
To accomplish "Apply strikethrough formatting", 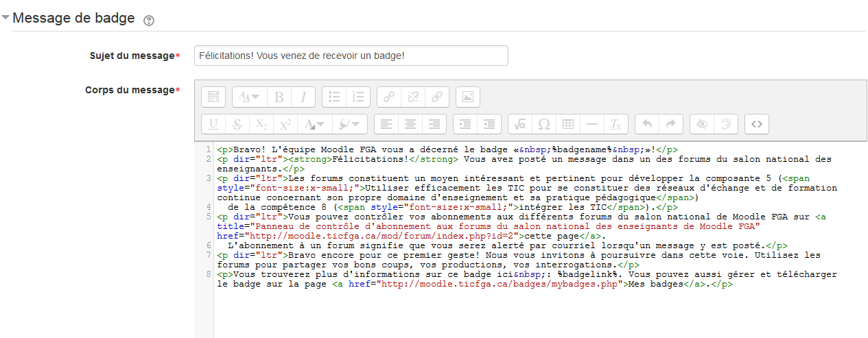I will tap(237, 124).
